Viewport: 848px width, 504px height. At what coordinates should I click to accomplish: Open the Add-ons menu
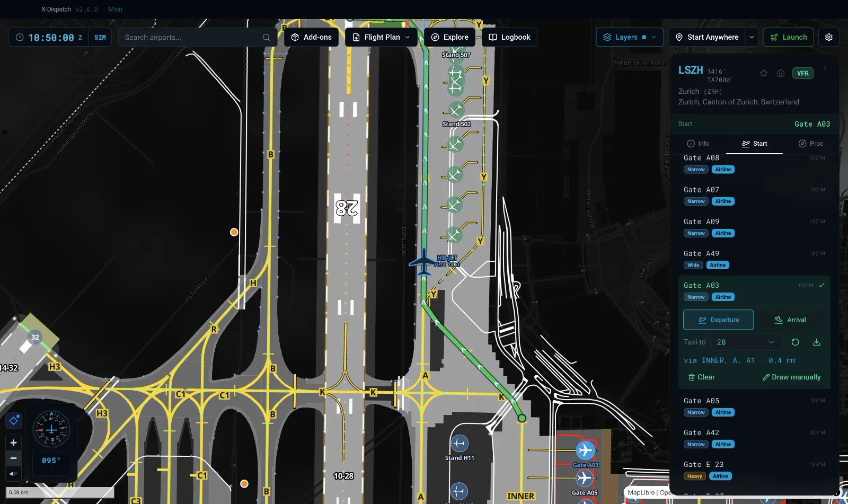(x=311, y=37)
